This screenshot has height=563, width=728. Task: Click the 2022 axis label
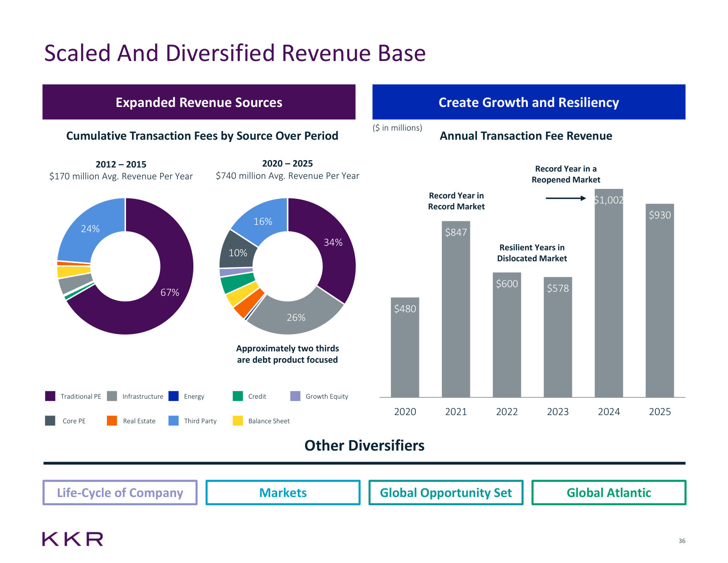[507, 411]
